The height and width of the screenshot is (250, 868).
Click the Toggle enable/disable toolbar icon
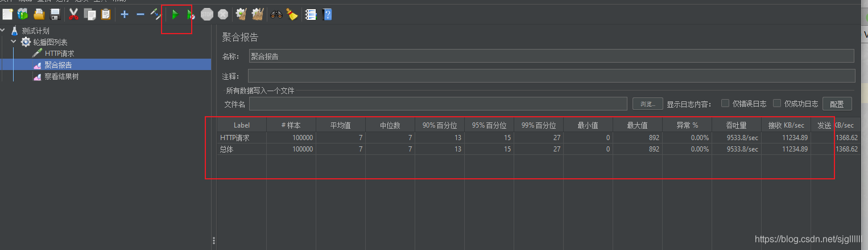pos(156,14)
